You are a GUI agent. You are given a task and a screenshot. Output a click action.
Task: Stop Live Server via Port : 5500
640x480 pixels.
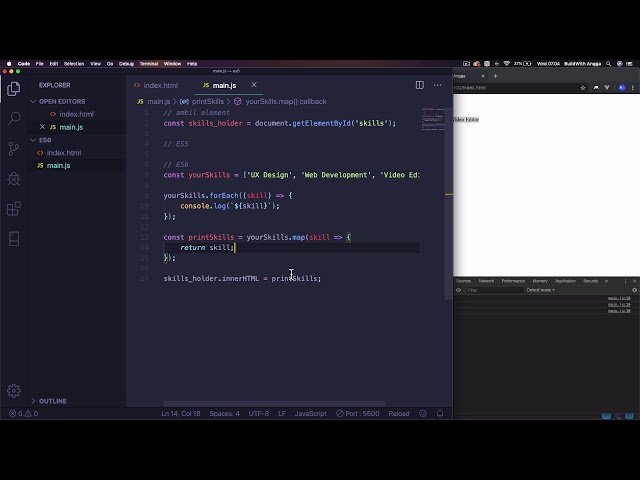click(x=358, y=413)
